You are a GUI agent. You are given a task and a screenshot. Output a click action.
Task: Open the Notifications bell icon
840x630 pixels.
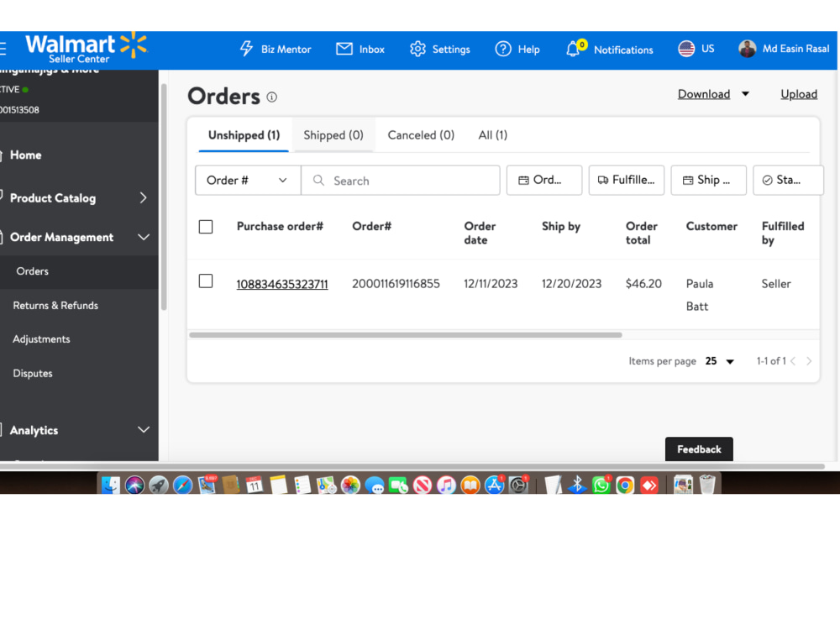click(573, 49)
